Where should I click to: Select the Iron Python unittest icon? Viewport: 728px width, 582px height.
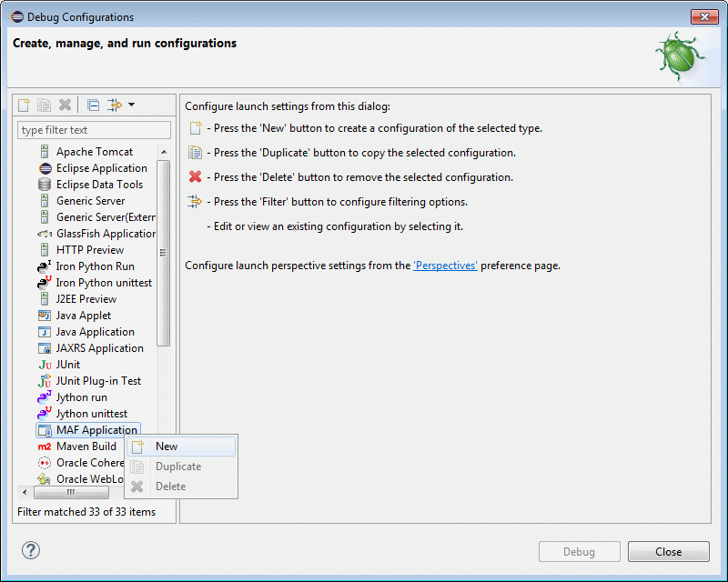coord(44,283)
